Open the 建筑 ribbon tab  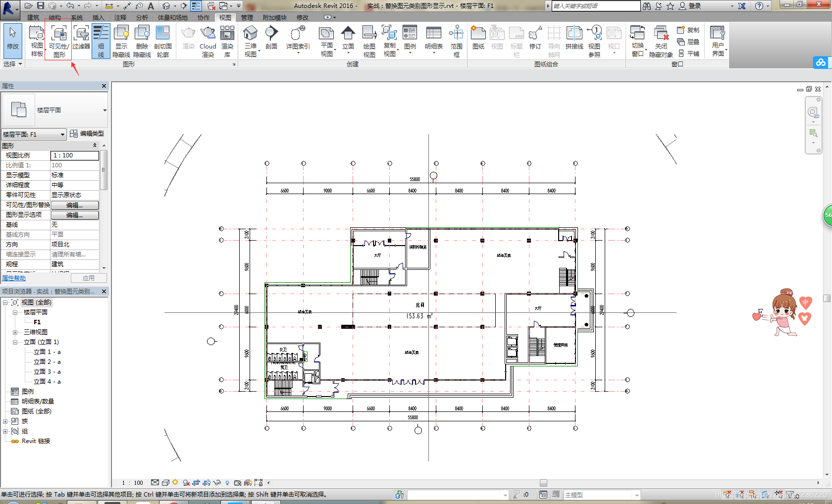coord(33,17)
